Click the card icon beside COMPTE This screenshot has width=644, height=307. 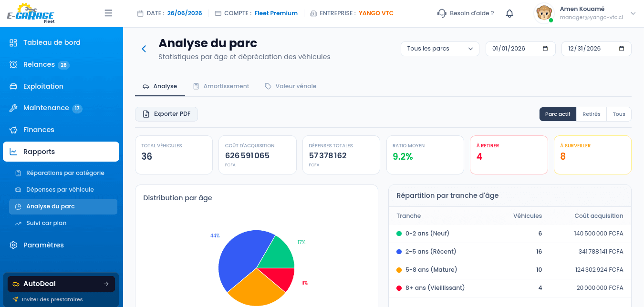tap(218, 13)
